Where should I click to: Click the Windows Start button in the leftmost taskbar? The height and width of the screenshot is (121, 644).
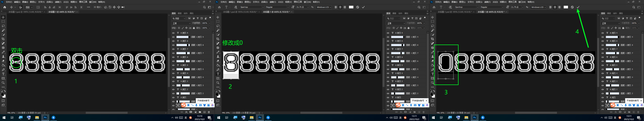point(4,118)
